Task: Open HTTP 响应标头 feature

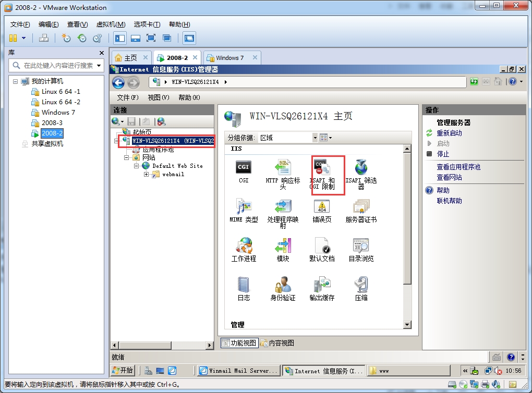Action: [x=283, y=174]
